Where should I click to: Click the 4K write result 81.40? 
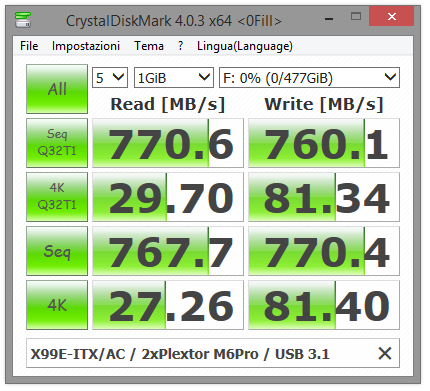(324, 305)
